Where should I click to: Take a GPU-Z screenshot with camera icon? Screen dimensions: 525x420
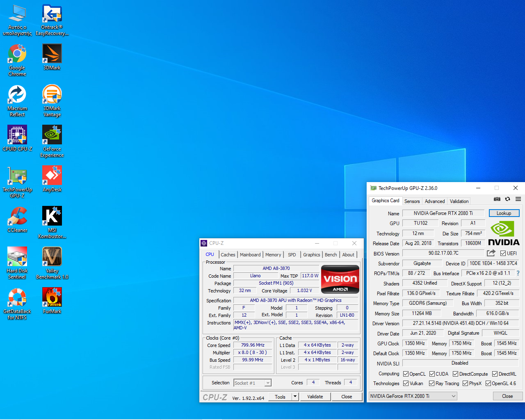[497, 199]
